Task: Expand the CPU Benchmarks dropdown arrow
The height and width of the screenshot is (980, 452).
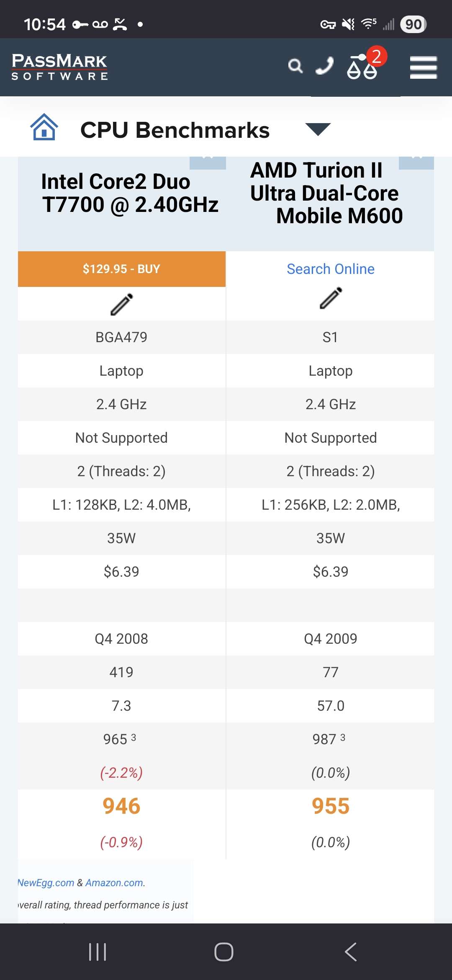Action: click(318, 129)
